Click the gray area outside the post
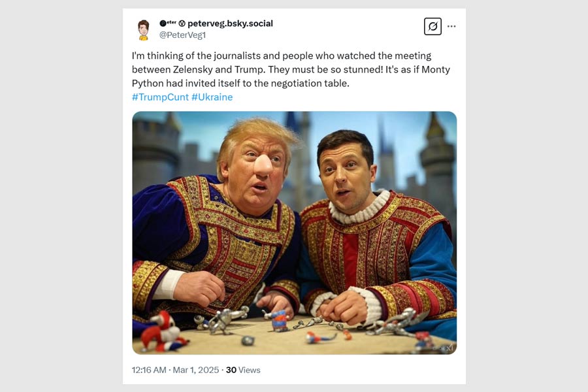Viewport: 588px width, 392px height. point(60,195)
